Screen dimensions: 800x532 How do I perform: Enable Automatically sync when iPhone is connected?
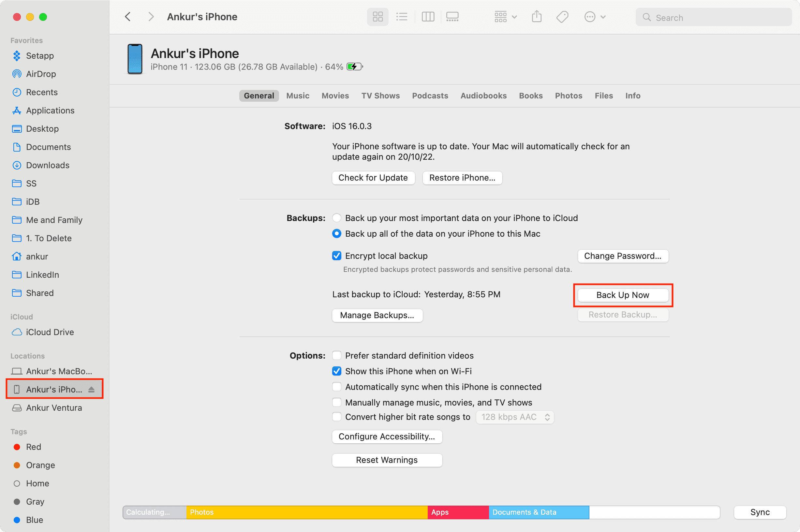[336, 387]
